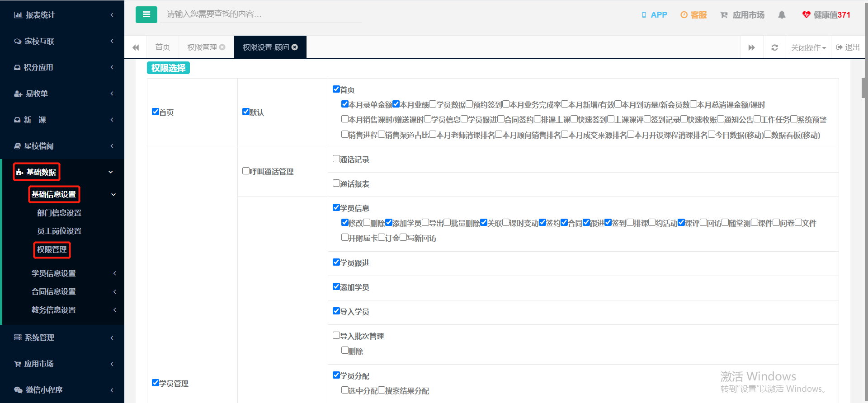This screenshot has height=403, width=868.
Task: Close the 权限设置-顾问 tab with its x
Action: 295,47
